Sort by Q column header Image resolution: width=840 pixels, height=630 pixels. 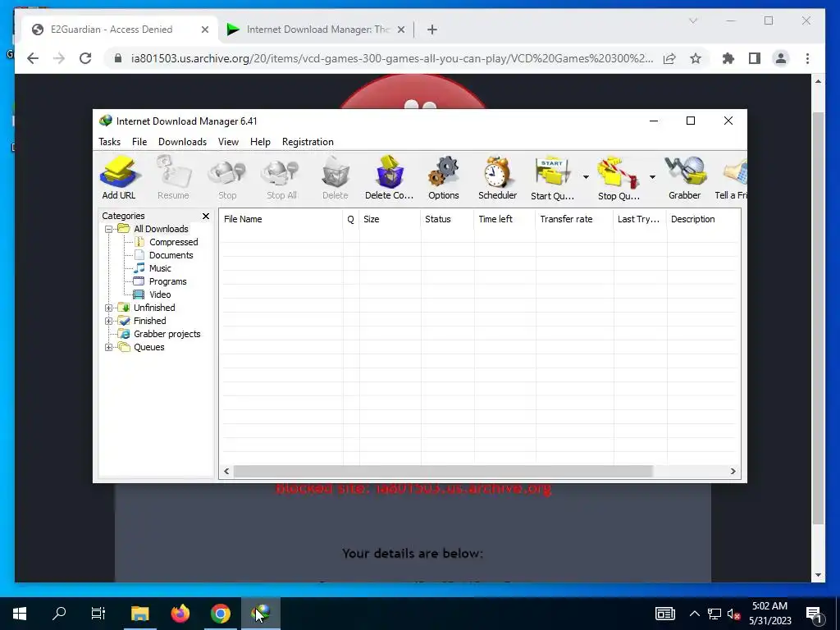tap(351, 219)
